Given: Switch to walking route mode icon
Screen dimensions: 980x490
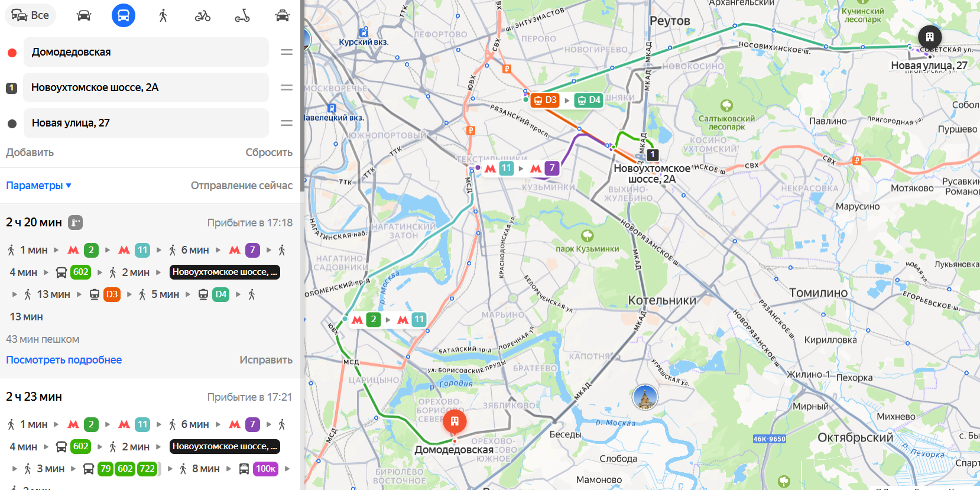Looking at the screenshot, I should coord(163,15).
